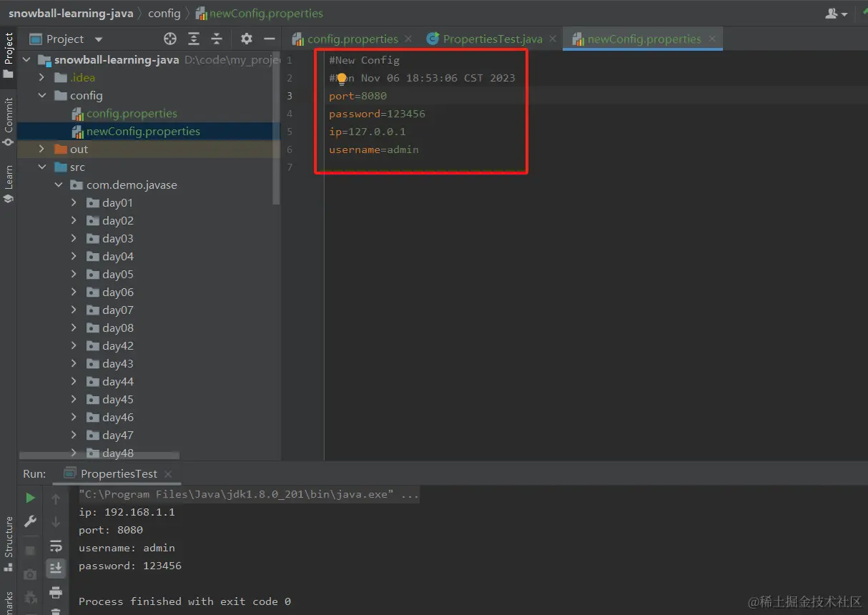Collapse the src folder
Viewport: 868px width, 615px height.
pyautogui.click(x=42, y=167)
